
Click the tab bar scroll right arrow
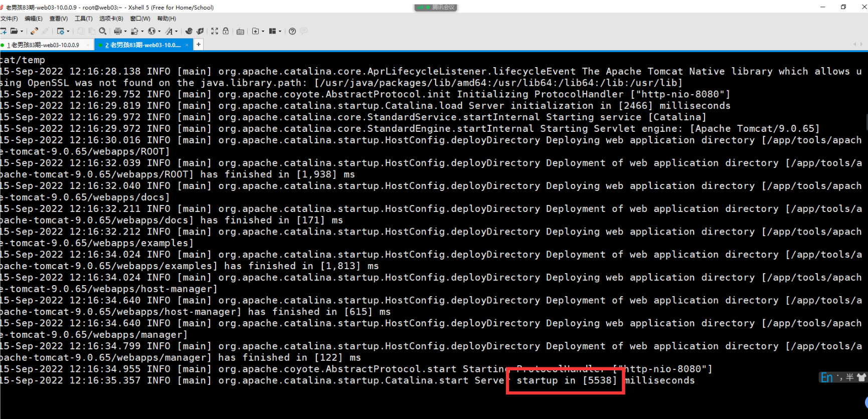coord(862,45)
